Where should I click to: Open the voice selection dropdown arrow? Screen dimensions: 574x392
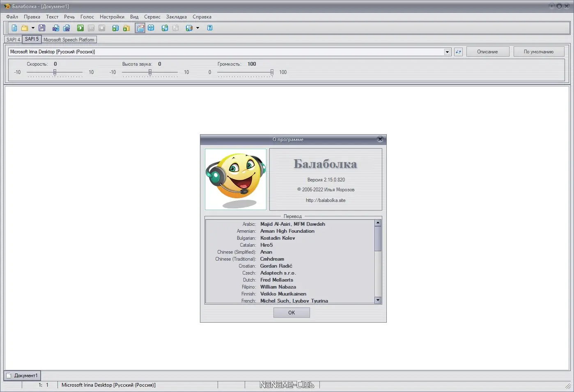pyautogui.click(x=448, y=52)
